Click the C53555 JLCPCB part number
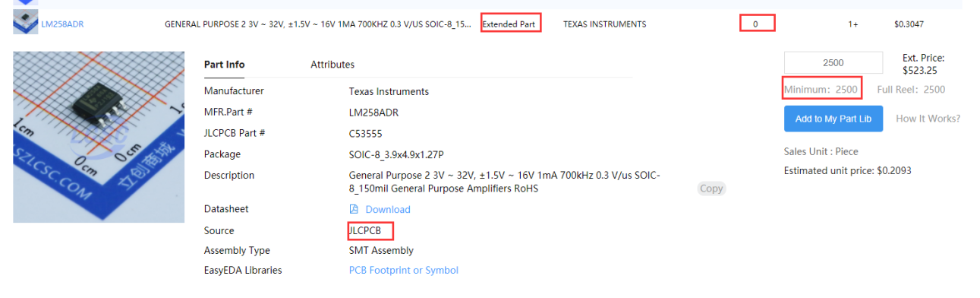 pyautogui.click(x=365, y=133)
